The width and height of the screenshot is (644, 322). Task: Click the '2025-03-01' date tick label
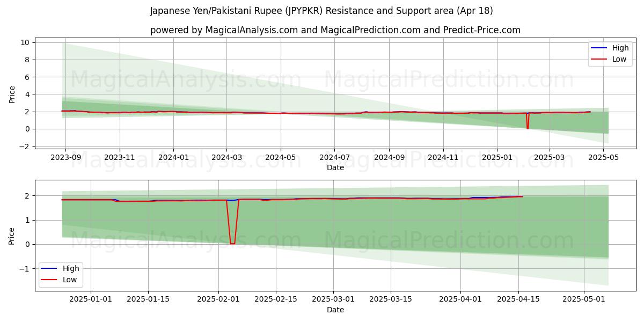point(334,299)
